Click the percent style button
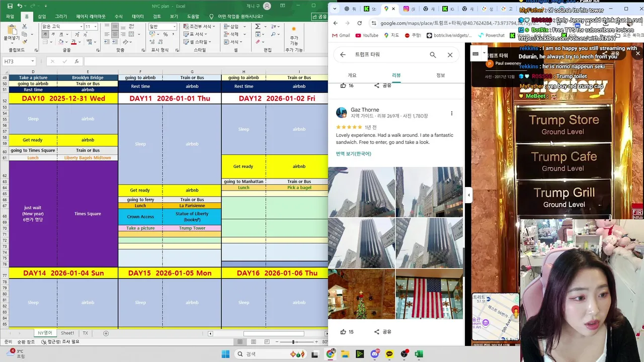This screenshot has height=362, width=644. [165, 34]
